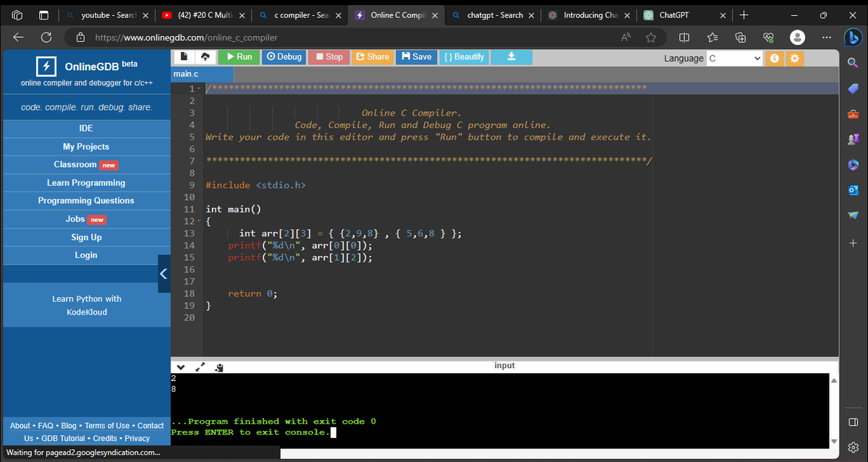Viewport: 868px width, 462px height.
Task: Open Classroom in the sidebar
Action: tap(85, 165)
